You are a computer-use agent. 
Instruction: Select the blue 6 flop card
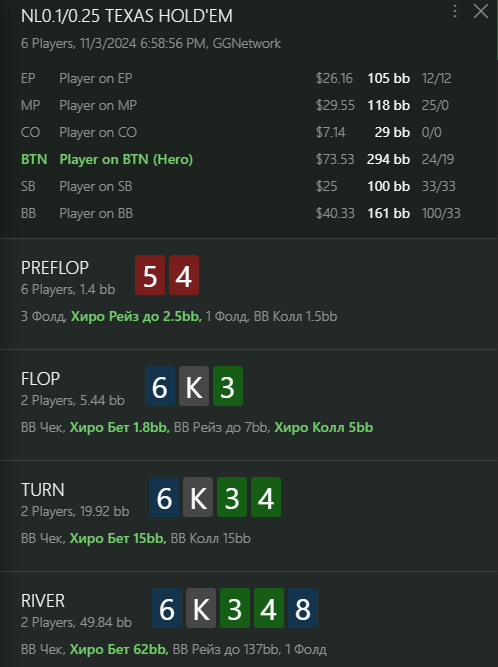[x=160, y=386]
